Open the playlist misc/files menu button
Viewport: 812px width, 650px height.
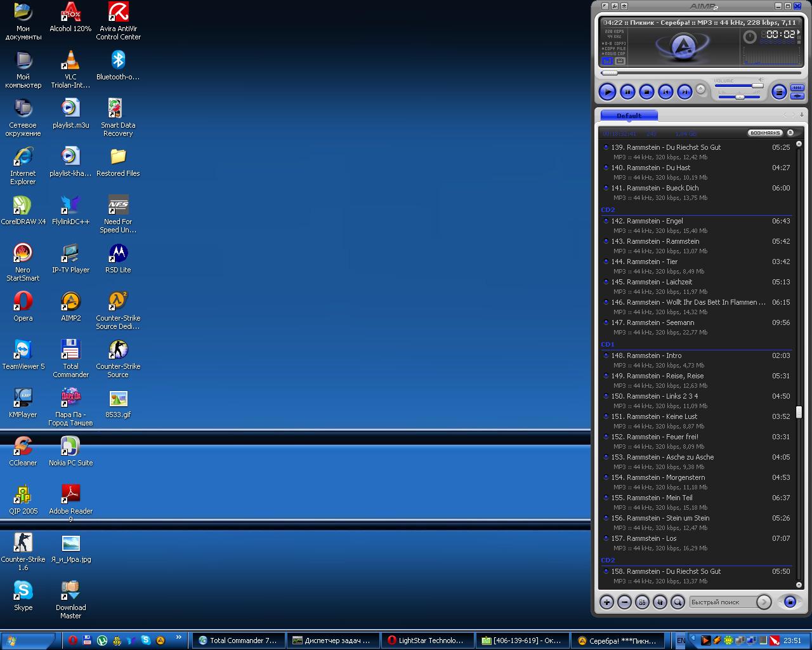[660, 602]
